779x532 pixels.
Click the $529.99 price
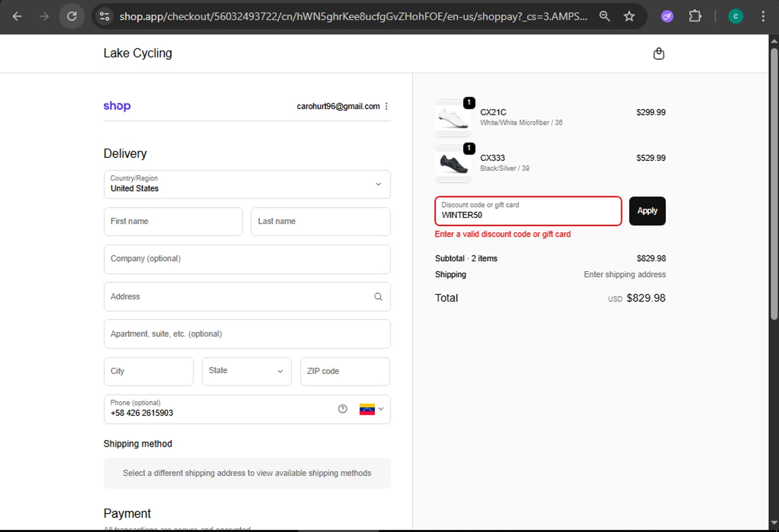pyautogui.click(x=651, y=158)
